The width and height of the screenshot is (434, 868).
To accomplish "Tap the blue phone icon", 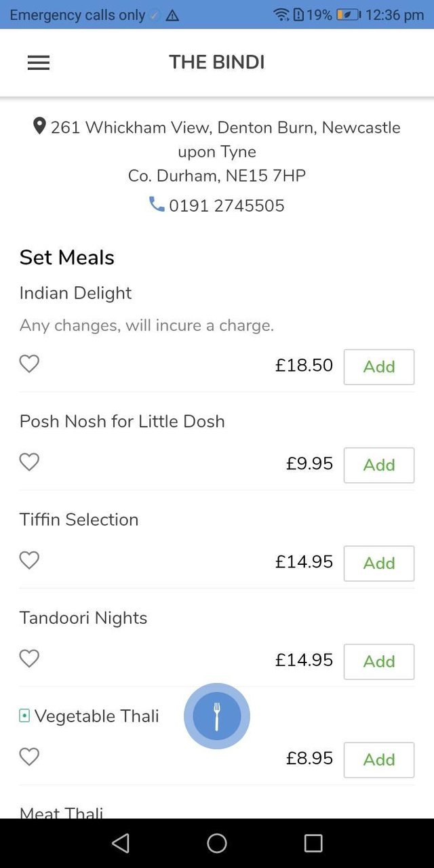I will click(x=157, y=204).
